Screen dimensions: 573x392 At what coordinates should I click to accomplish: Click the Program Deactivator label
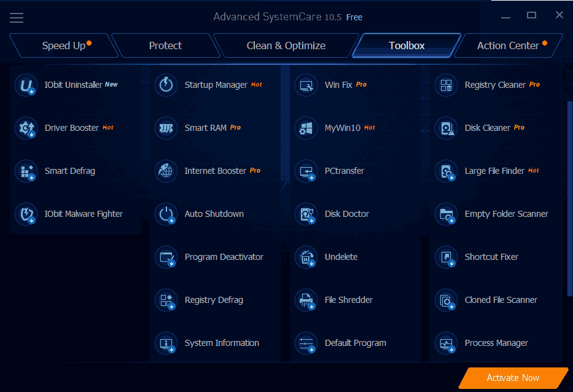224,257
